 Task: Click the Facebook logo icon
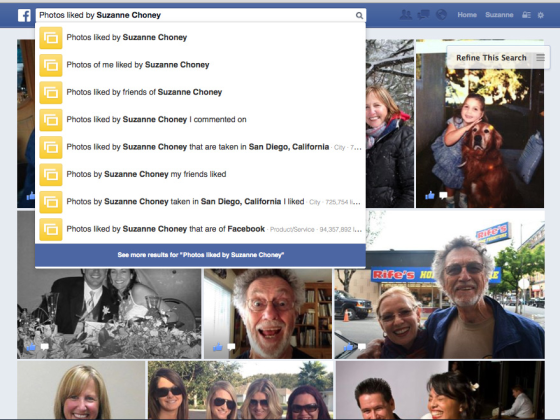(x=24, y=15)
